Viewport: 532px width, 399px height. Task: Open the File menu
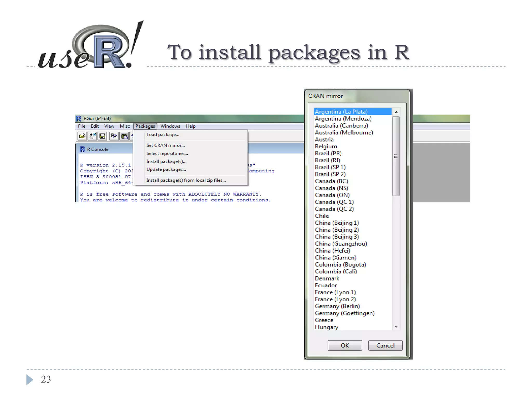click(x=82, y=126)
